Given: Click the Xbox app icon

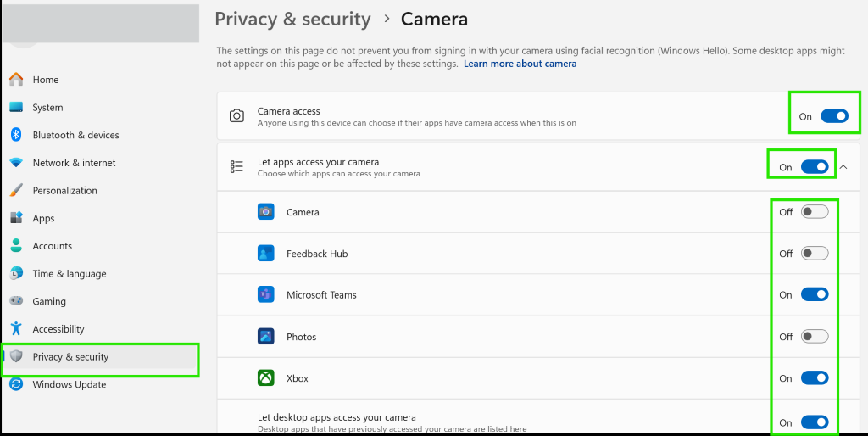Looking at the screenshot, I should pos(265,378).
